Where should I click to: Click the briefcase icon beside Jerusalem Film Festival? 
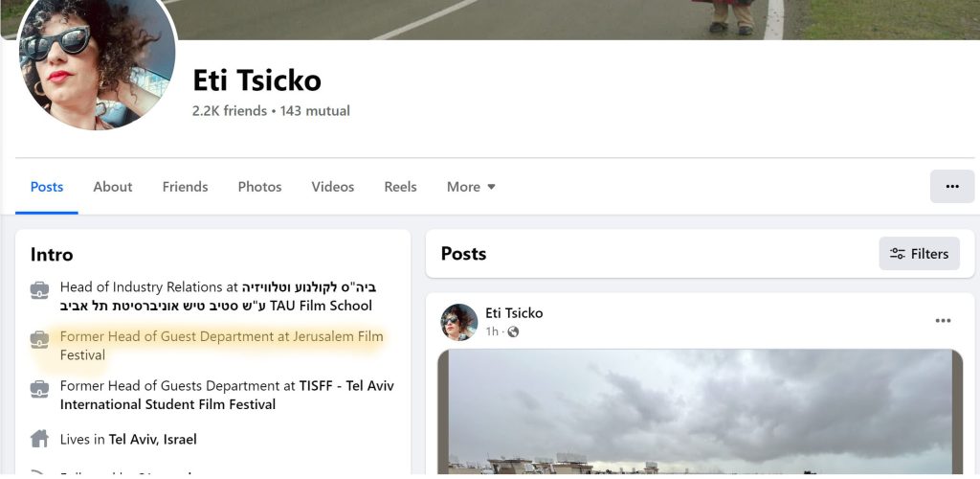39,339
